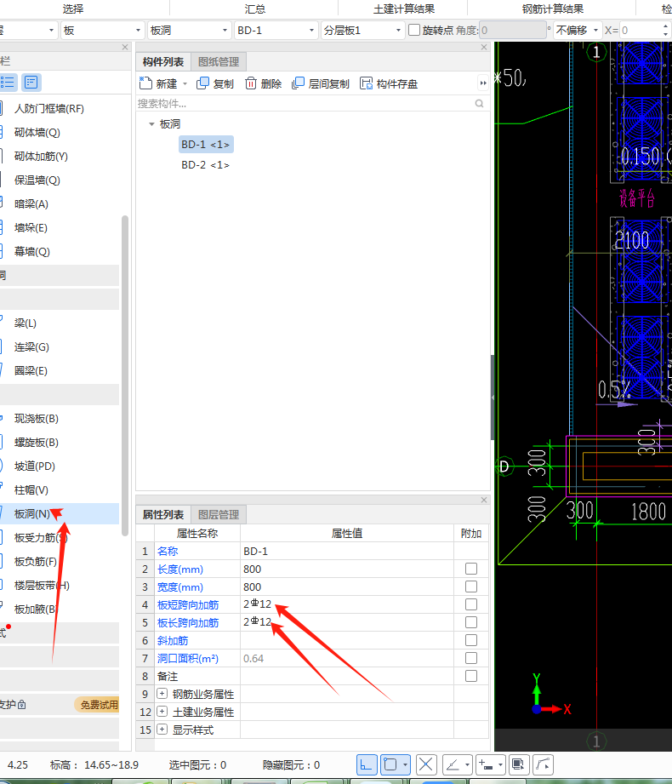This screenshot has height=784, width=672.
Task: Select 砌体墙(Q) in the navigation list
Action: point(37,133)
